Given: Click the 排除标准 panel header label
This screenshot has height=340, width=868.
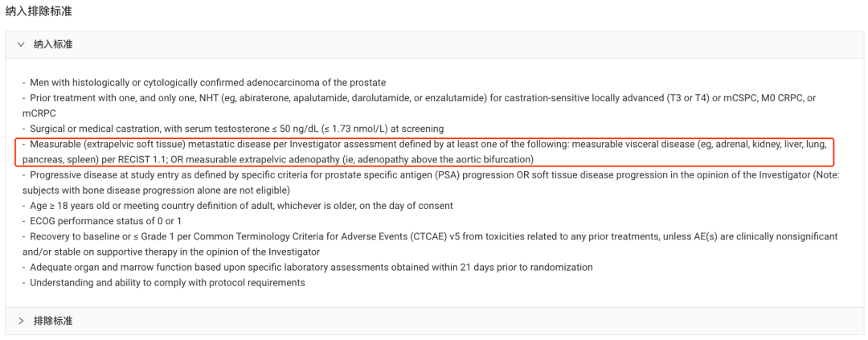Looking at the screenshot, I should pyautogui.click(x=53, y=321).
